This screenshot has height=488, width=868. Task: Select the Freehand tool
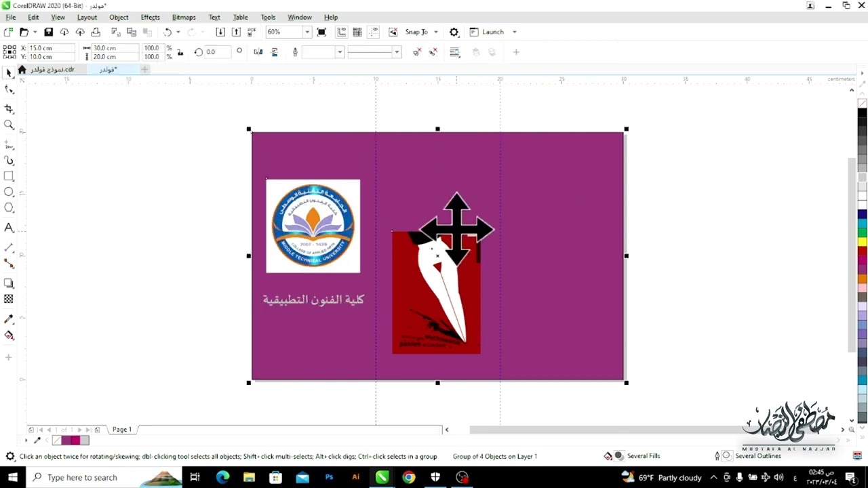point(9,145)
